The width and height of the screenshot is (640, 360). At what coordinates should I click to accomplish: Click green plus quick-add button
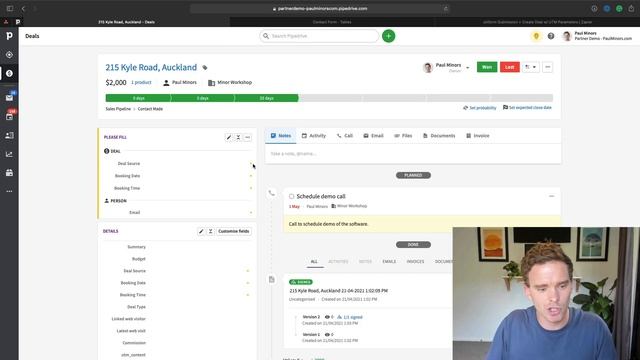(x=388, y=36)
